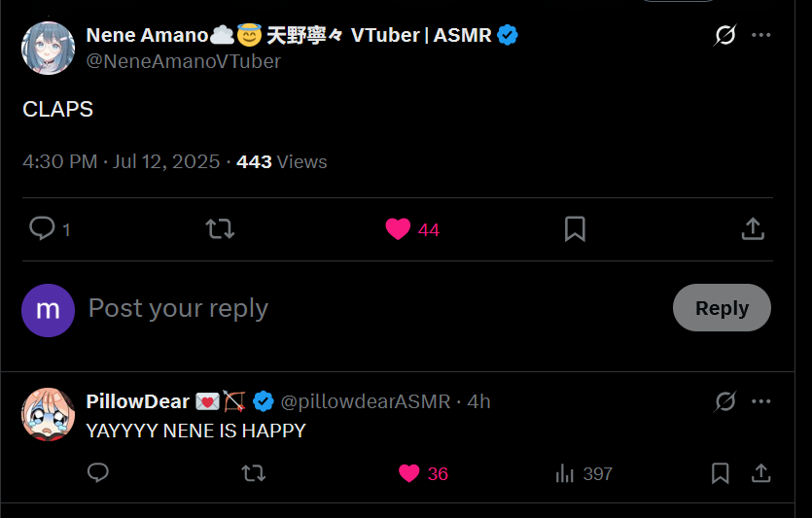Repost Nene Amano's CLAPS post
This screenshot has height=518, width=812.
pyautogui.click(x=220, y=229)
